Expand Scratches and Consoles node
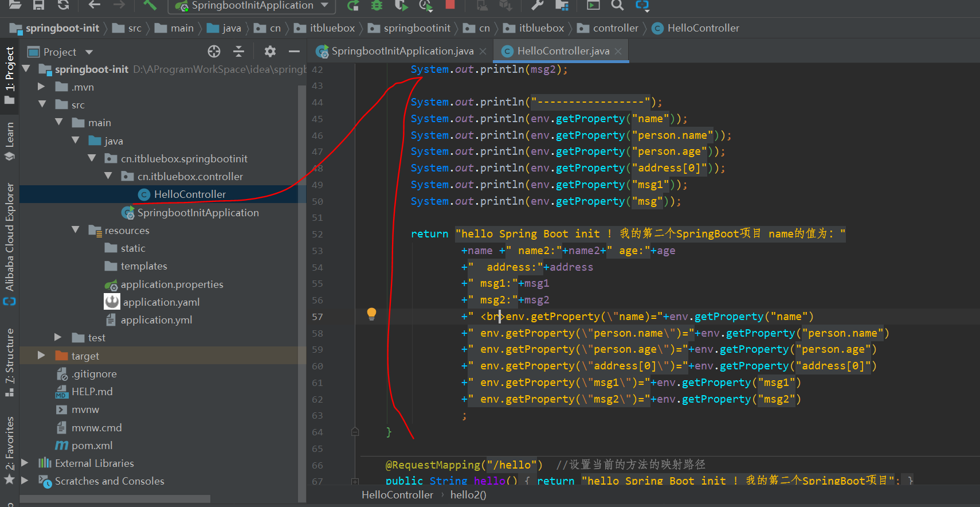Viewport: 980px width, 507px height. (x=25, y=481)
